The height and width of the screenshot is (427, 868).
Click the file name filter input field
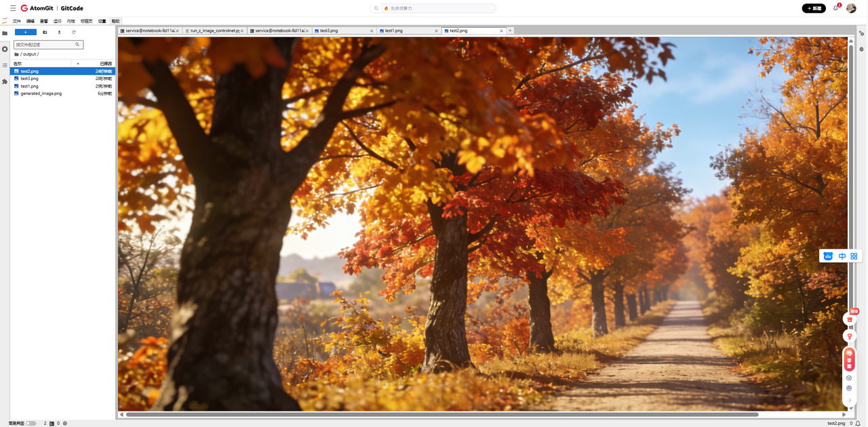point(45,45)
